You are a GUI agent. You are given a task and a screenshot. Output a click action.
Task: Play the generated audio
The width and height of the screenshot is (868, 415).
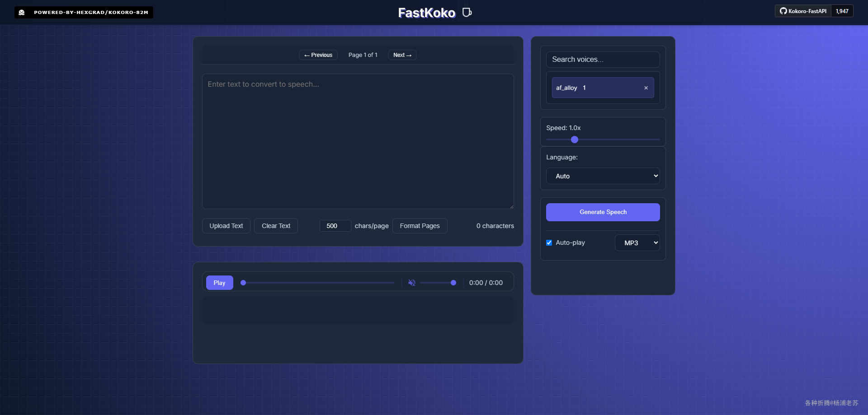coord(220,283)
